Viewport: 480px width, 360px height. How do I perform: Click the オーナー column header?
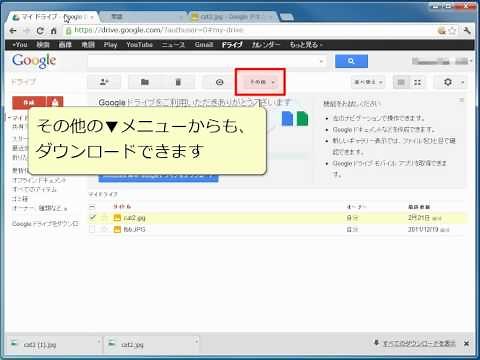356,207
